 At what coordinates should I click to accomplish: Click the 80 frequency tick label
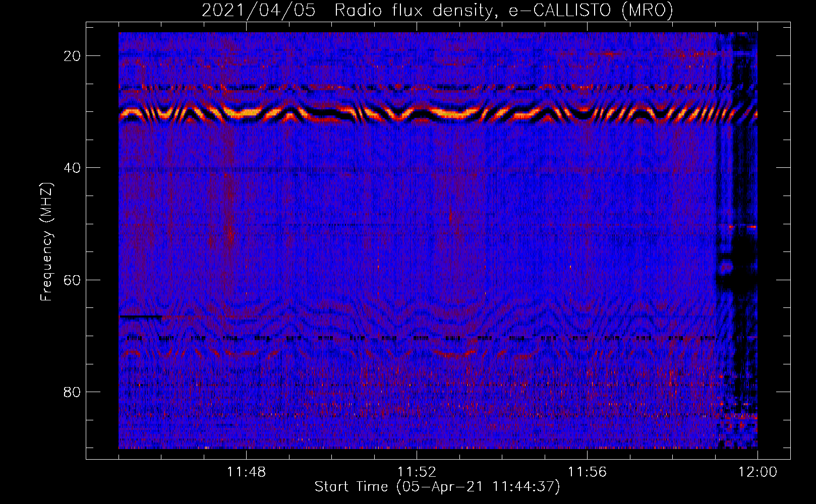click(73, 392)
